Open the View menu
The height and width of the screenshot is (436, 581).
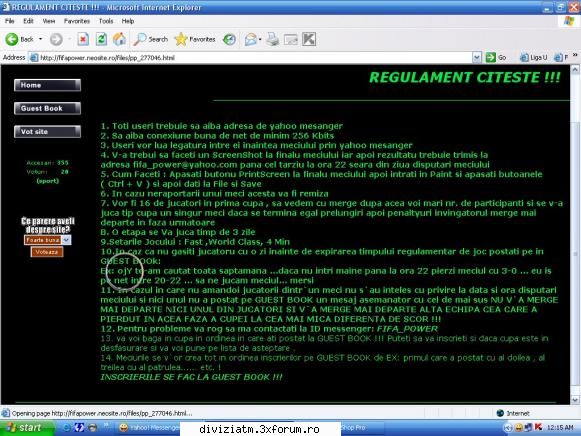point(49,21)
